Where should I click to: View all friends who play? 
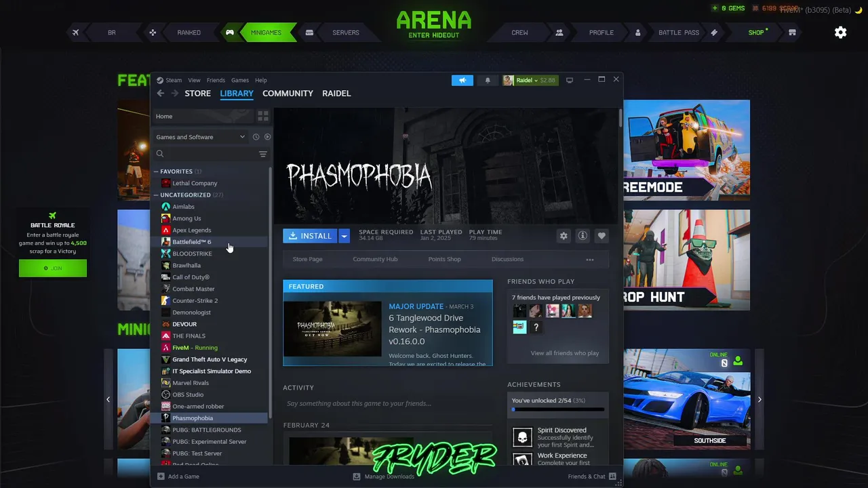pos(564,353)
